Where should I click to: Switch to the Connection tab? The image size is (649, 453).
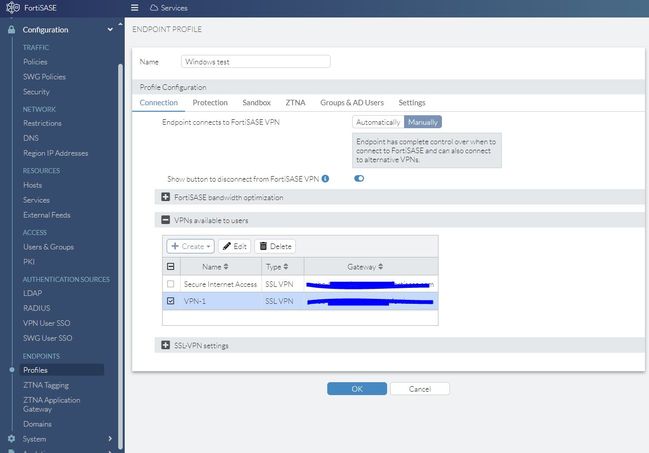[x=159, y=103]
